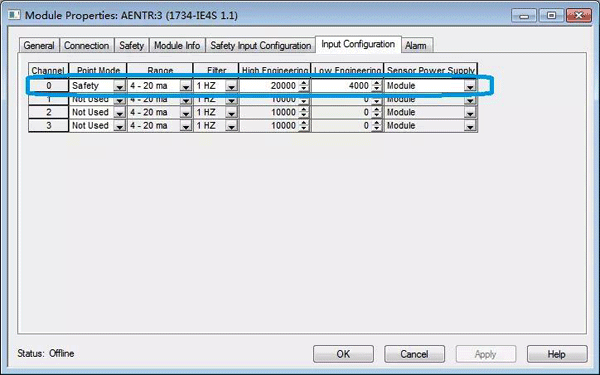
Task: Open Sensor Power Supply dropdown for channel 0
Action: pos(470,86)
